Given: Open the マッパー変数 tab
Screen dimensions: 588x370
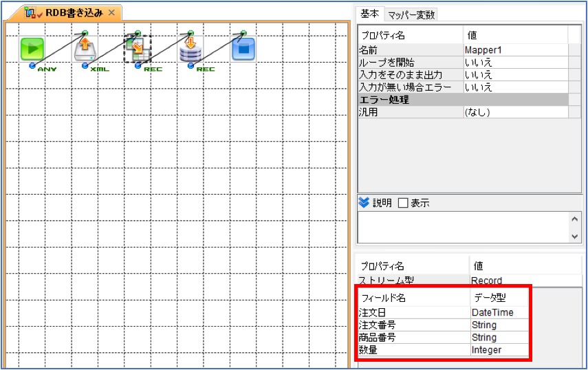Looking at the screenshot, I should 411,15.
